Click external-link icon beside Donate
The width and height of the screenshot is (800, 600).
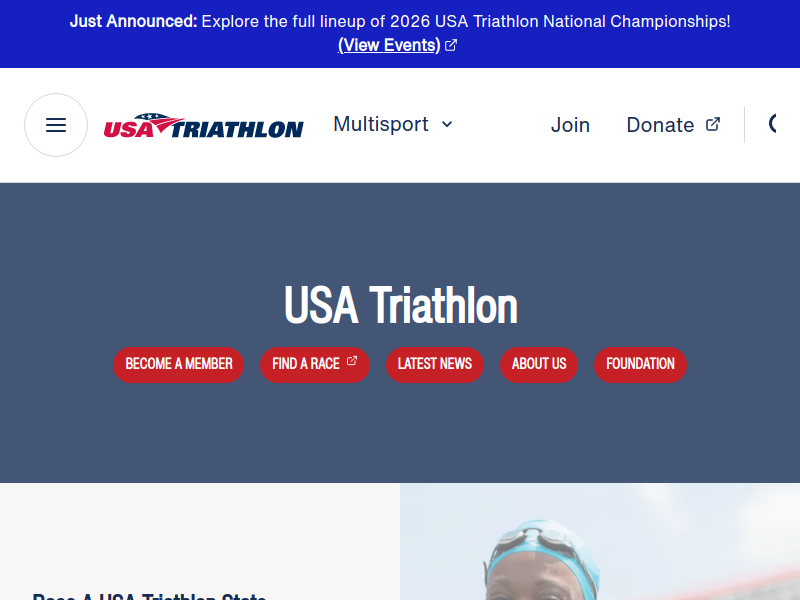click(713, 124)
